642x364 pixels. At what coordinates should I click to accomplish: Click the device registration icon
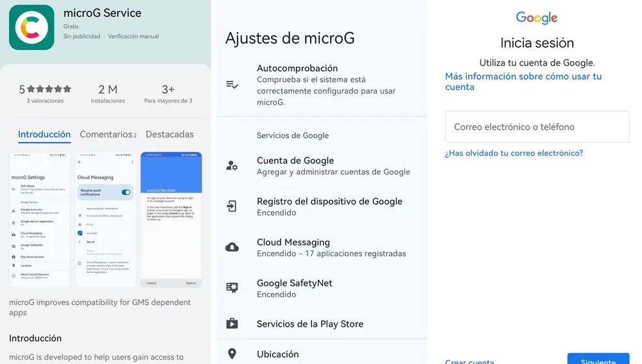pos(232,206)
